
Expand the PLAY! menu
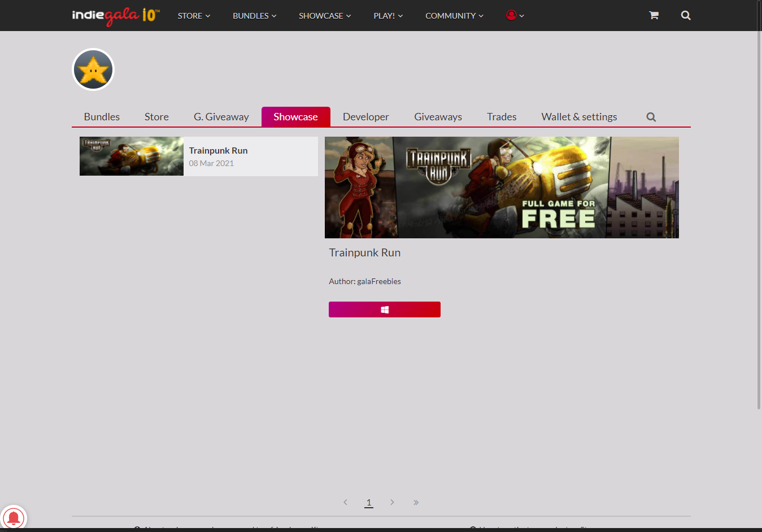click(388, 16)
